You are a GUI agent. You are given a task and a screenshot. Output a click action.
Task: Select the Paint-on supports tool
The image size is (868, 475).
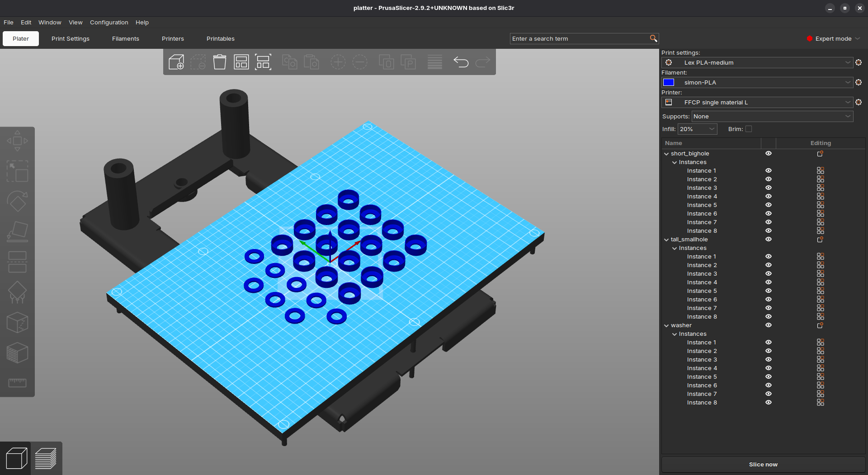click(17, 292)
